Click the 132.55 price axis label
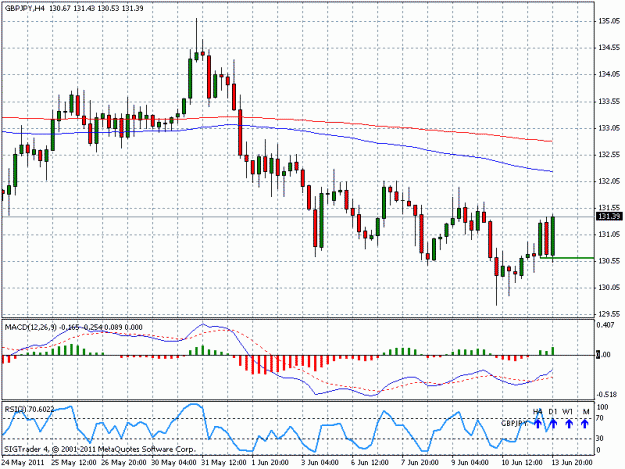Image resolution: width=625 pixels, height=469 pixels. tap(609, 155)
